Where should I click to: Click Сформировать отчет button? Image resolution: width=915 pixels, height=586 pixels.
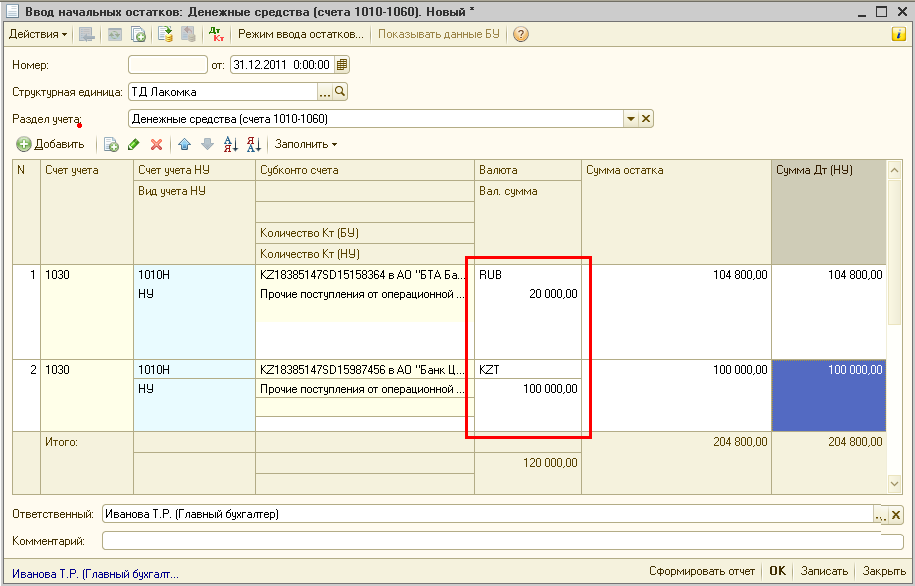[x=701, y=571]
